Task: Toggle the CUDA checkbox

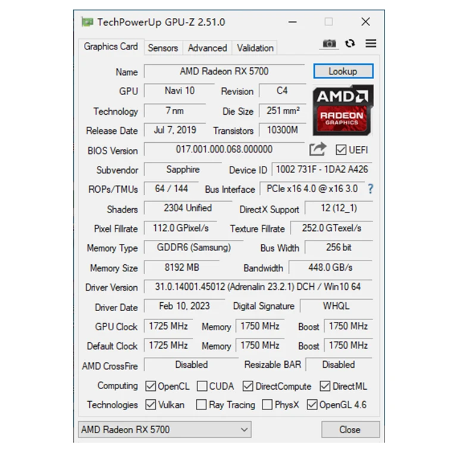Action: click(x=202, y=386)
